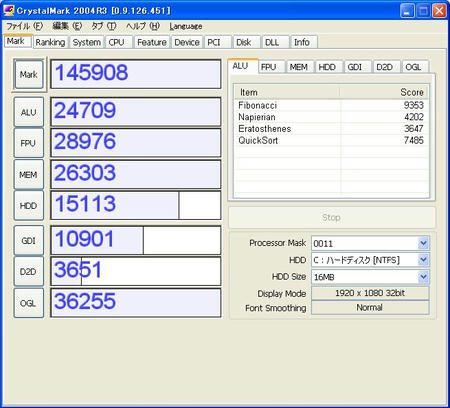450x408 pixels.
Task: Open the Disk tab
Action: [x=244, y=42]
